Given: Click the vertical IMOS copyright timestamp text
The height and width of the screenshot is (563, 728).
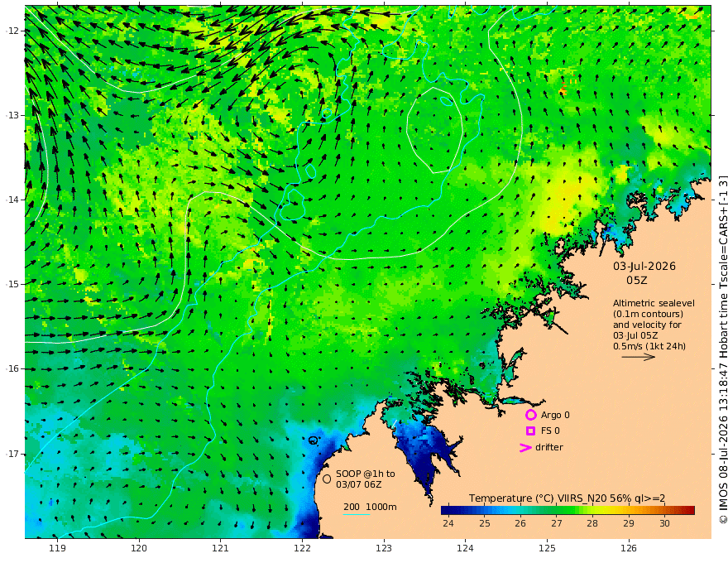Looking at the screenshot, I should [723, 349].
